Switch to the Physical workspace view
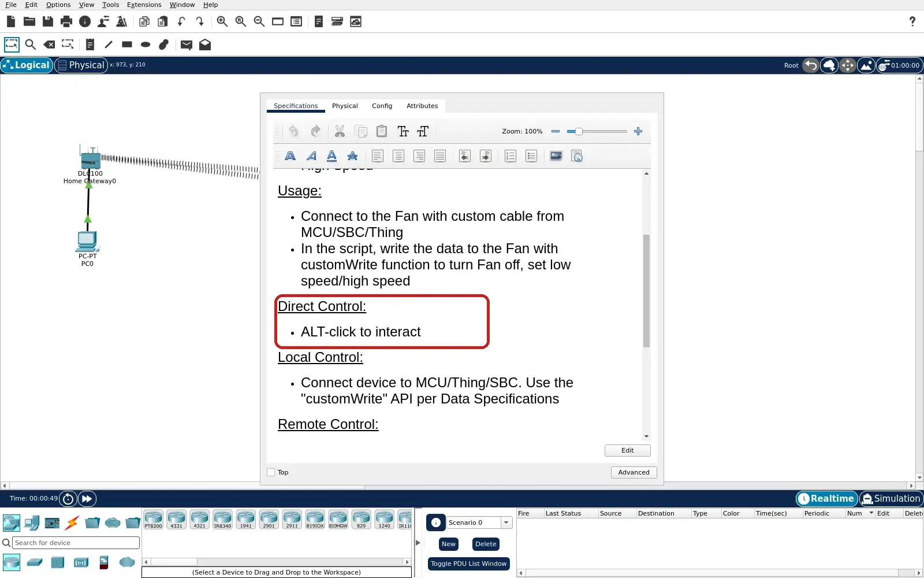924x578 pixels. [81, 65]
